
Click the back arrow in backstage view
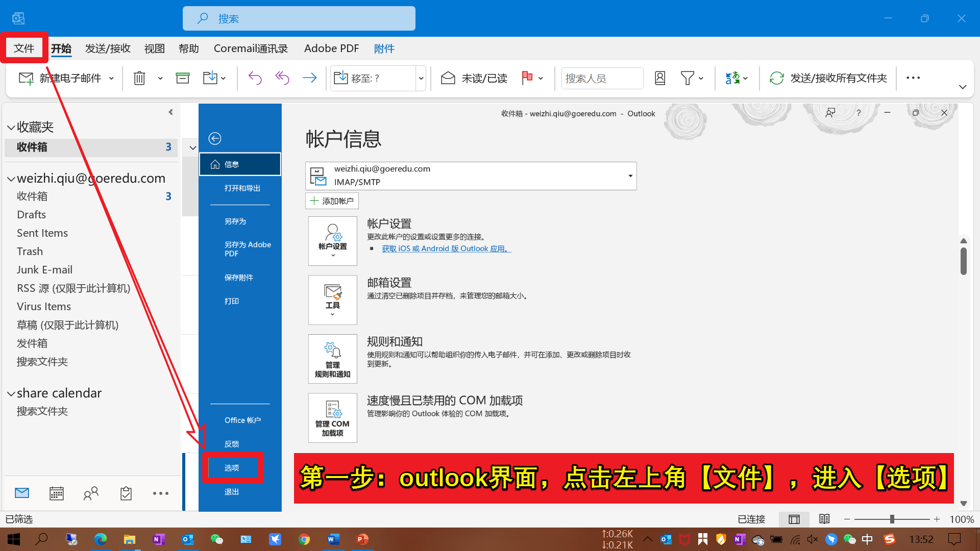point(215,138)
